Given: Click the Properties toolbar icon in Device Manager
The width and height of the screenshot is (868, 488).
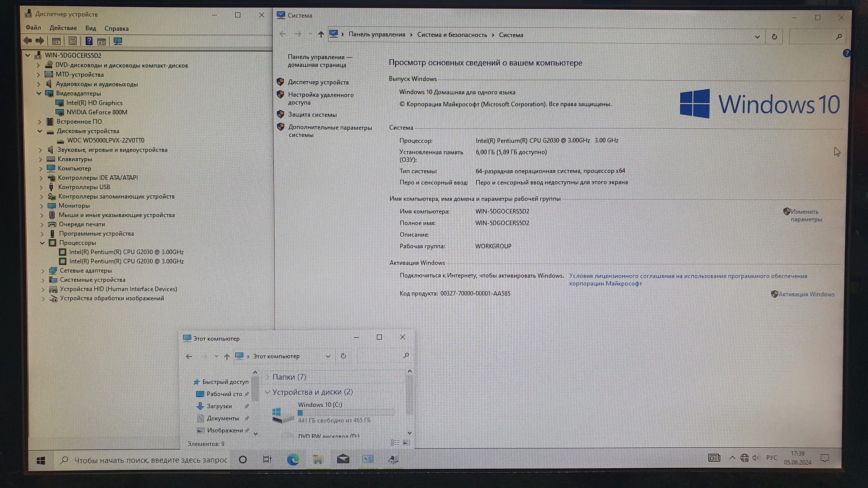Looking at the screenshot, I should point(72,41).
